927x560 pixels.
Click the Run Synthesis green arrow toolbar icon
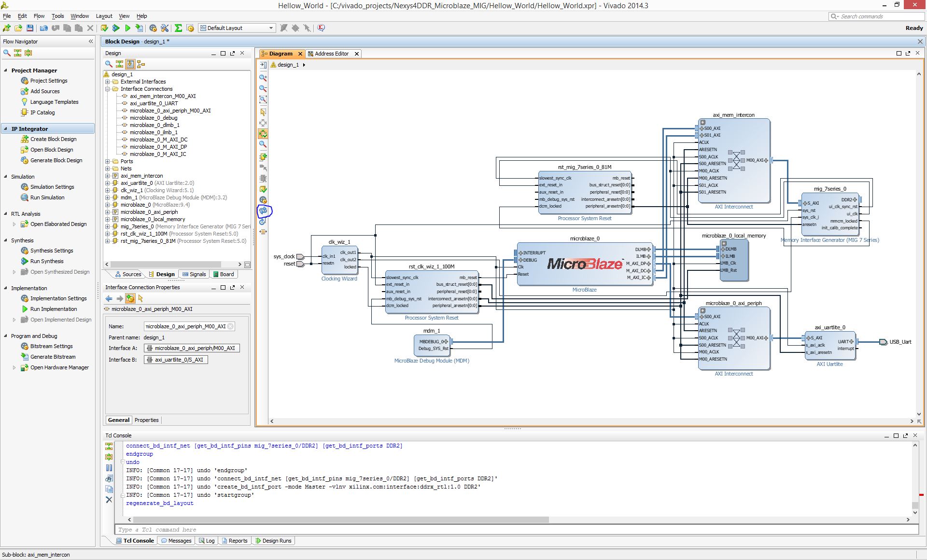point(116,28)
